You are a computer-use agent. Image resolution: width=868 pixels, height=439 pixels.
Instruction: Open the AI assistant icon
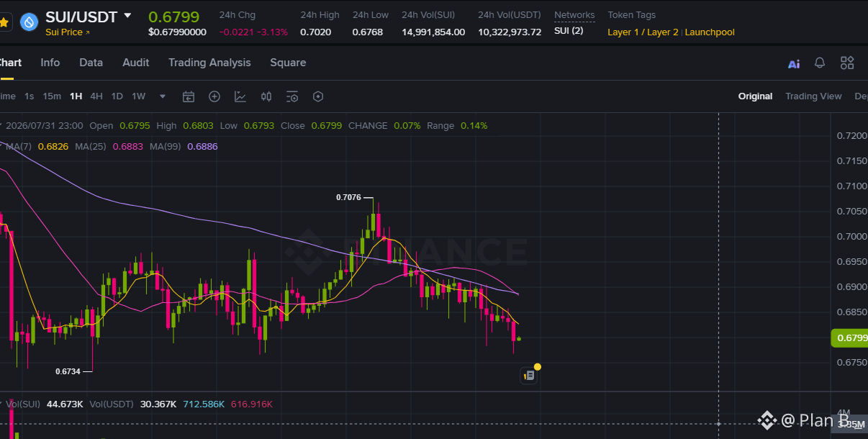point(794,63)
